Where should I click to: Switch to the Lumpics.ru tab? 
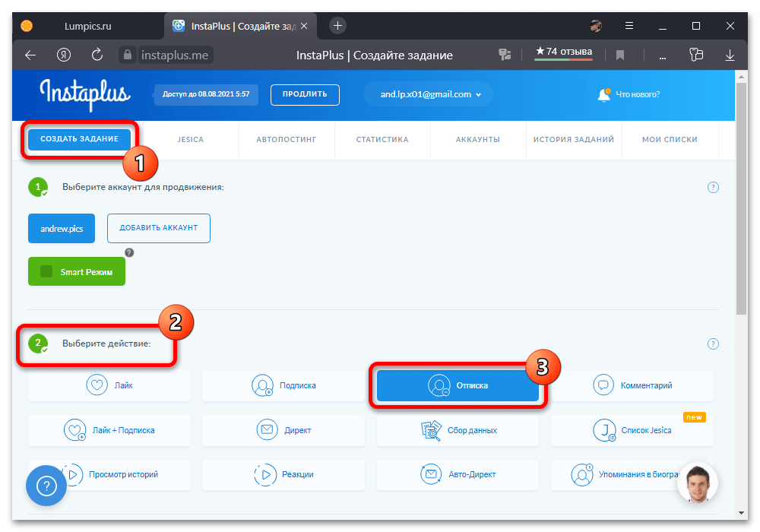point(87,26)
